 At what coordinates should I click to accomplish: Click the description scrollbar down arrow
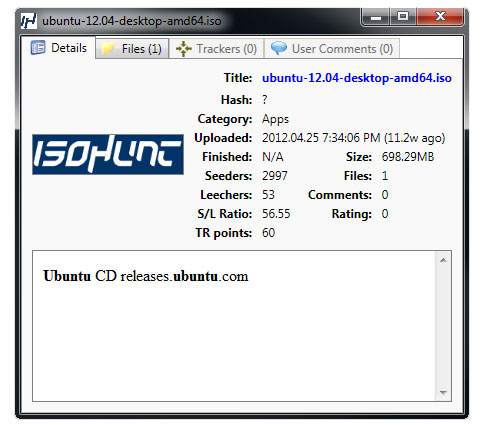tap(443, 393)
